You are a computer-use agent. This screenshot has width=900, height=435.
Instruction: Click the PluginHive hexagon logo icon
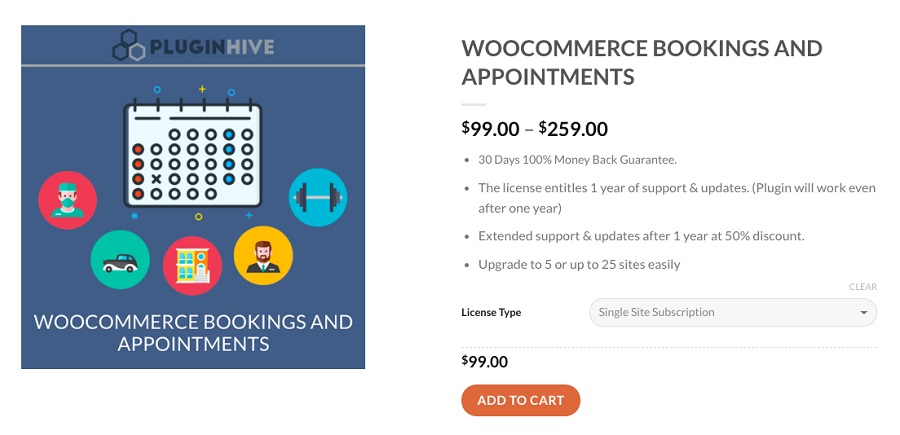click(x=130, y=46)
